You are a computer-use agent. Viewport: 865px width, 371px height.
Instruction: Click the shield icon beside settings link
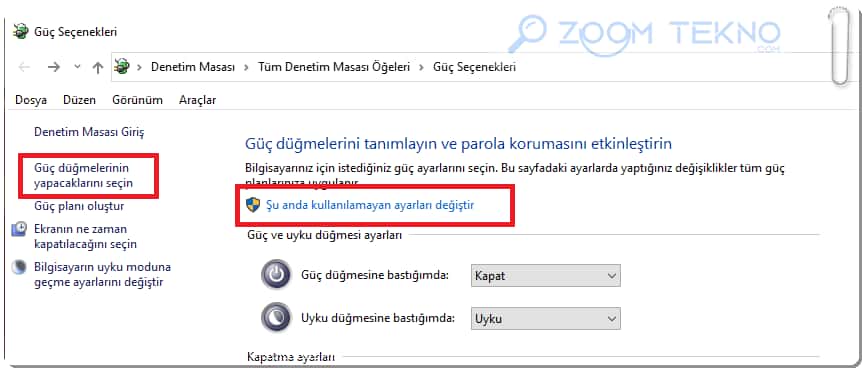[x=253, y=205]
